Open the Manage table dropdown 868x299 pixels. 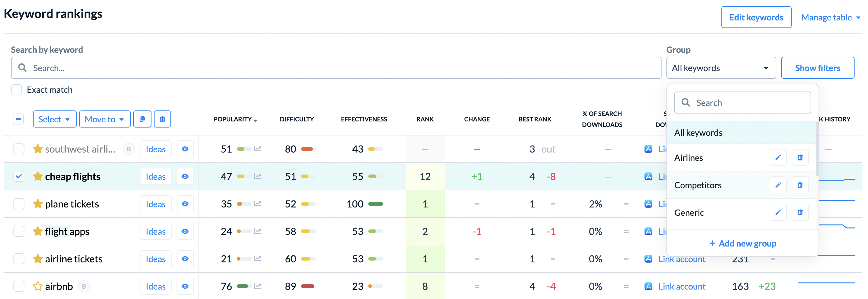pyautogui.click(x=830, y=17)
